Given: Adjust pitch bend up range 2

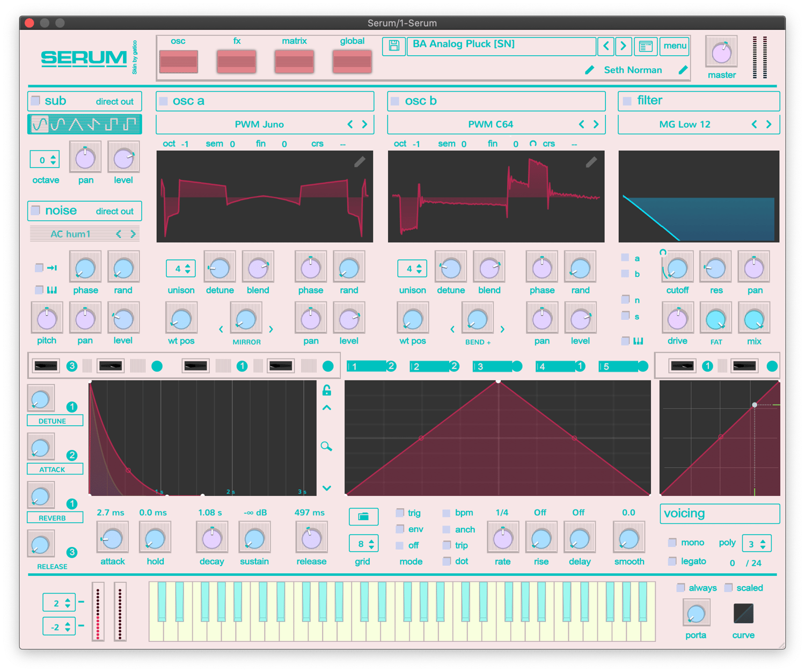Looking at the screenshot, I should click(x=58, y=603).
